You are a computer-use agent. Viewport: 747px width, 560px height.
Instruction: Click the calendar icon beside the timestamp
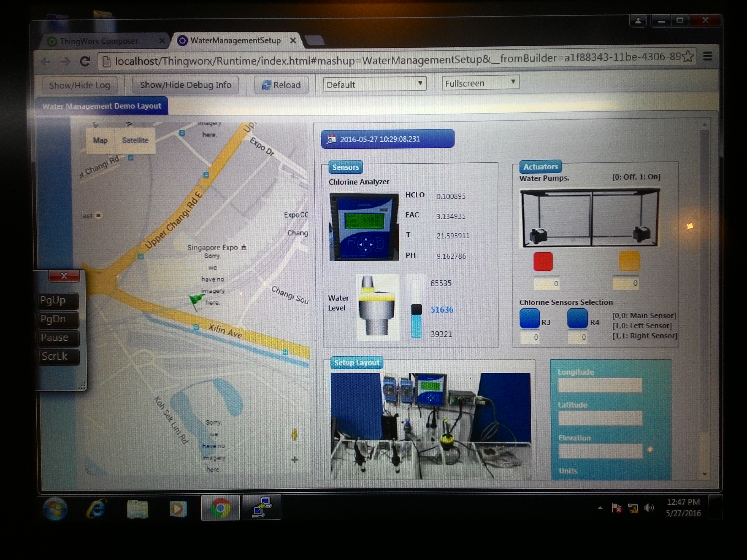pos(331,139)
